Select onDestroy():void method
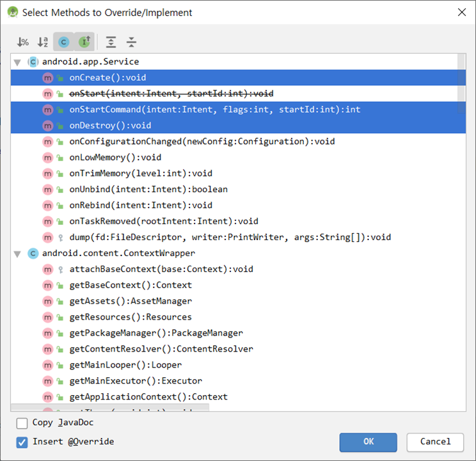The width and height of the screenshot is (476, 461). (x=238, y=125)
